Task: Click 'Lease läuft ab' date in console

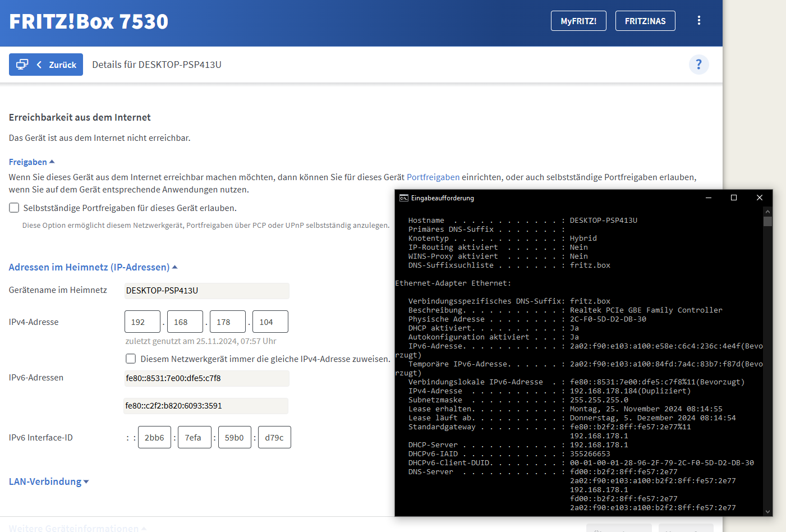Action: [x=653, y=418]
